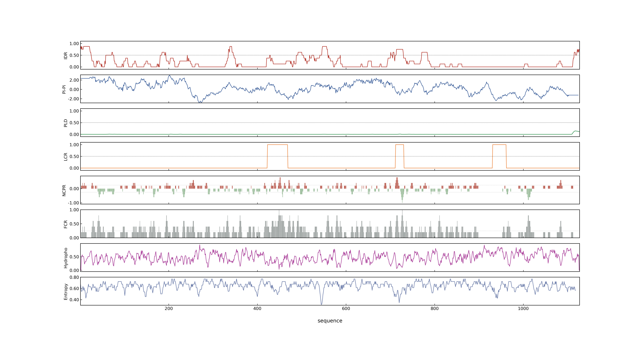Screen dimensions: 644x343
Task: Select the 400 x-axis tick label
Action: (257, 309)
